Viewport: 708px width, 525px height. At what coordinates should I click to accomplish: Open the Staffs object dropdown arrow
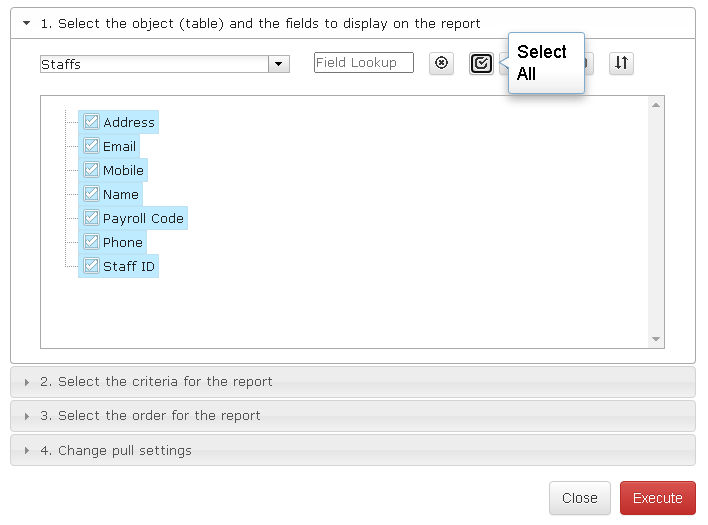pos(279,64)
